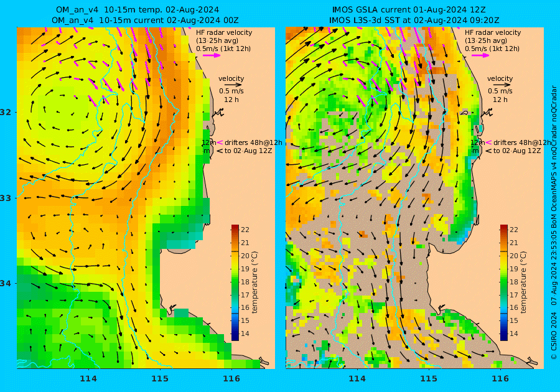Click the temperature colorbar in OM_an_v4 panel
The height and width of the screenshot is (392, 560).
[235, 282]
